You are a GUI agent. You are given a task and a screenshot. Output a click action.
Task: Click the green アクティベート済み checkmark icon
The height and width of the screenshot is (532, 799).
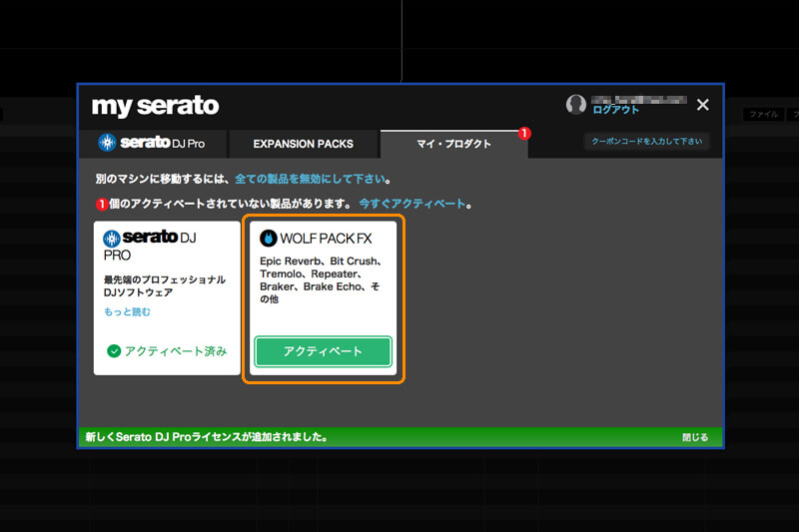tap(114, 350)
